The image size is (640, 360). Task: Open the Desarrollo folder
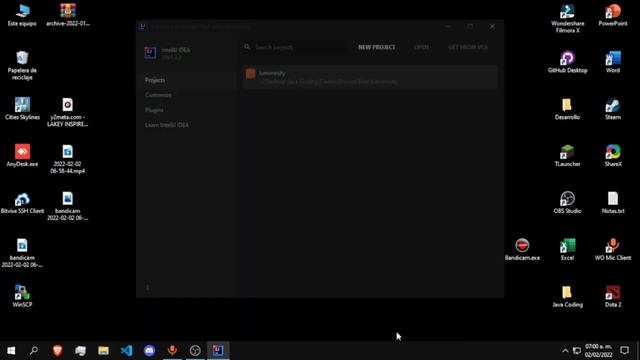567,109
